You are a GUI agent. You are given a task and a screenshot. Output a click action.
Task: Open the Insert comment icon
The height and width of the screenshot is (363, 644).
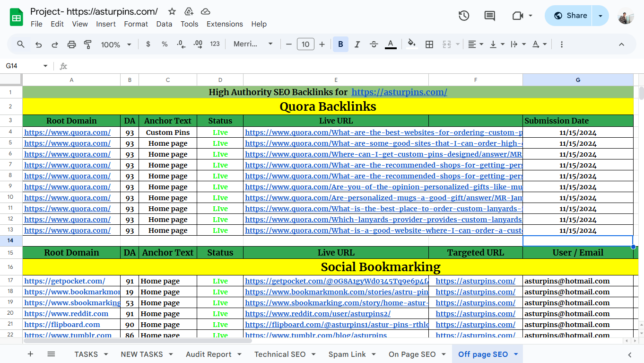pos(489,16)
